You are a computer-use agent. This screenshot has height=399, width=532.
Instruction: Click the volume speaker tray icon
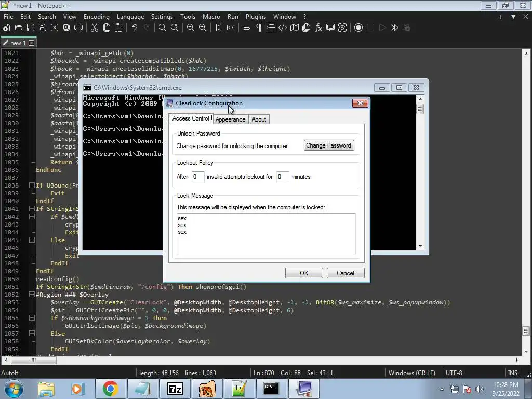coord(480,389)
